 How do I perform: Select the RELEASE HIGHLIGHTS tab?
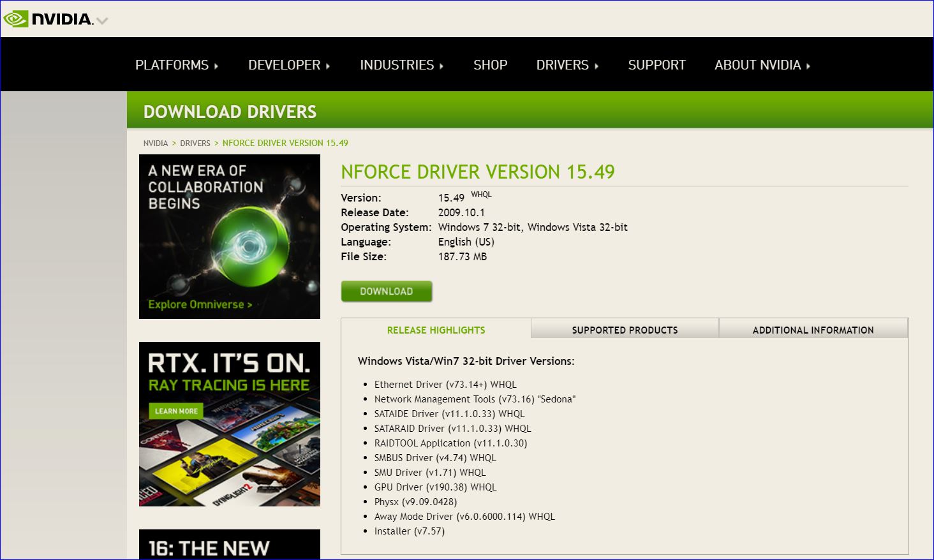436,330
